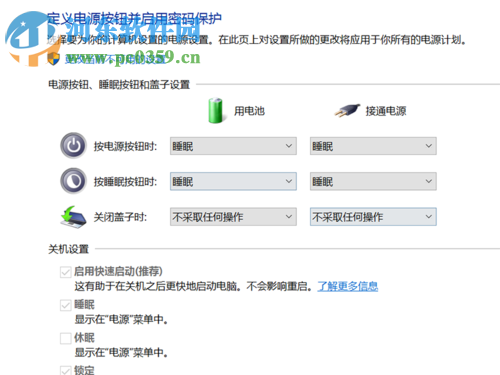Click the 接通电源 column label
This screenshot has width=500, height=375.
(x=386, y=111)
